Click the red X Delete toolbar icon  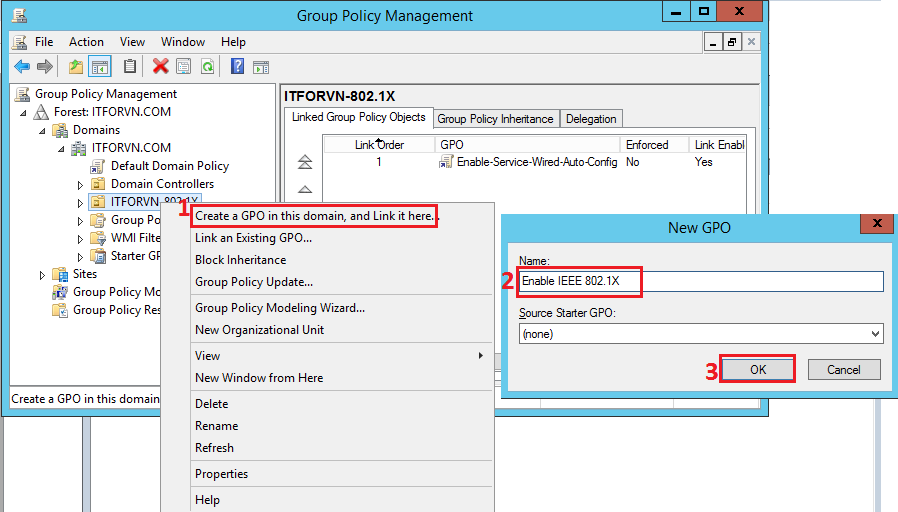click(x=160, y=67)
